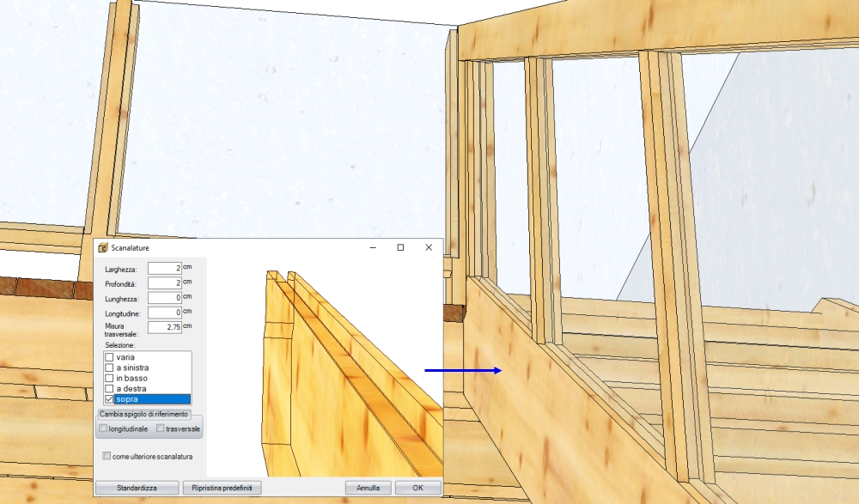859x504 pixels.
Task: Focus the Profondità value field
Action: click(163, 283)
